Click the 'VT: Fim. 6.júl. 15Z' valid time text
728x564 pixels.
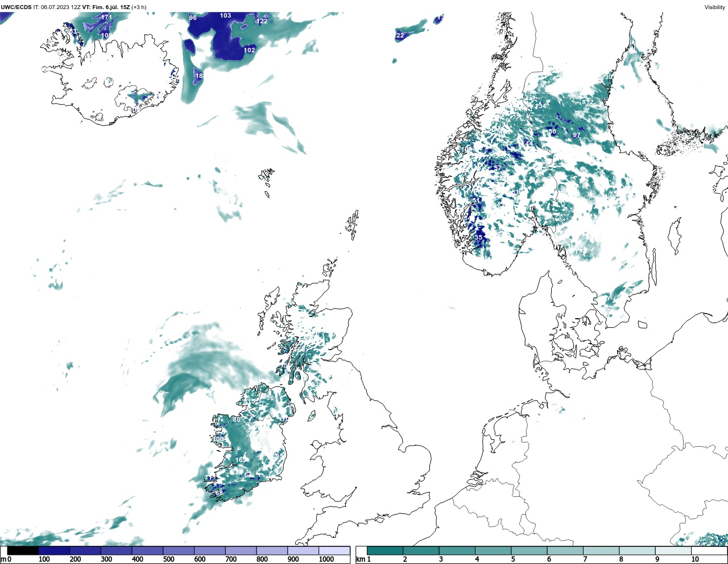coord(106,7)
